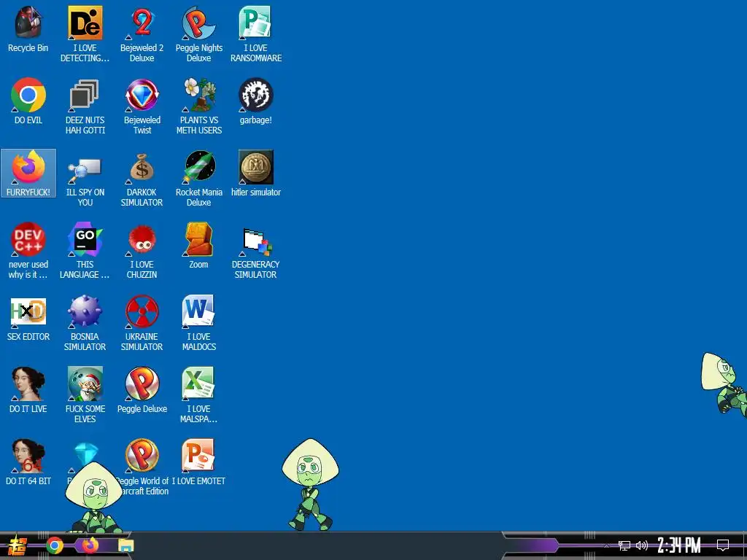Open the 'Zoom' stone idol game shortcut

click(x=198, y=246)
